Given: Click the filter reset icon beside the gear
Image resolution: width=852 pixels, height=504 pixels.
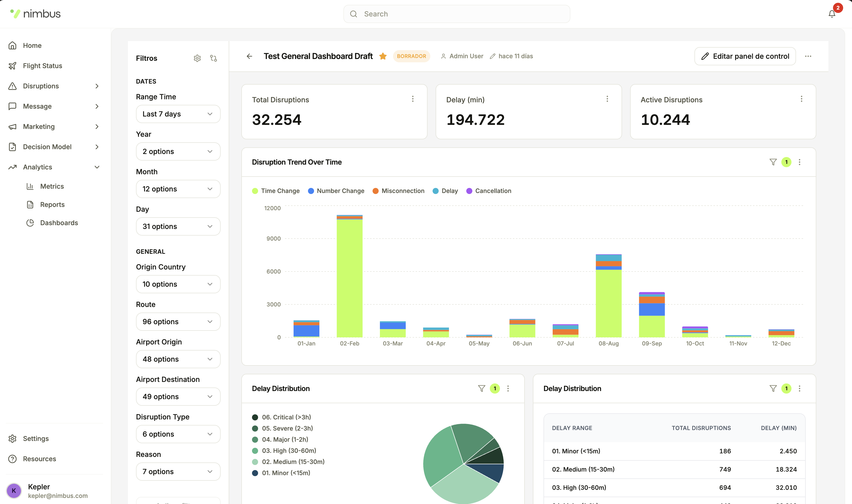Looking at the screenshot, I should 213,58.
